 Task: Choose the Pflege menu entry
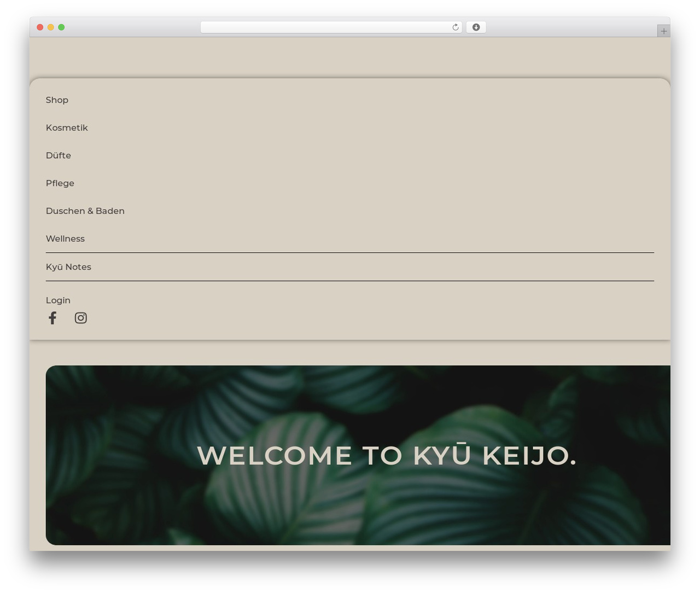(x=60, y=183)
